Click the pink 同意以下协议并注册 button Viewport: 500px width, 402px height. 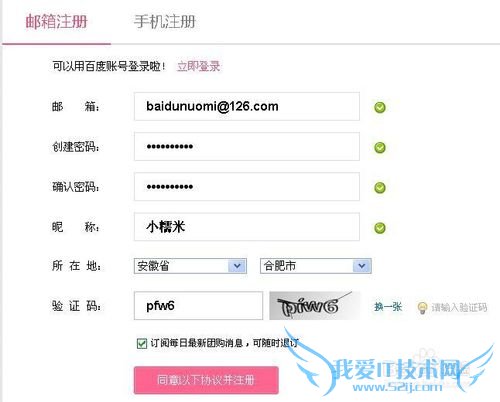click(x=206, y=380)
